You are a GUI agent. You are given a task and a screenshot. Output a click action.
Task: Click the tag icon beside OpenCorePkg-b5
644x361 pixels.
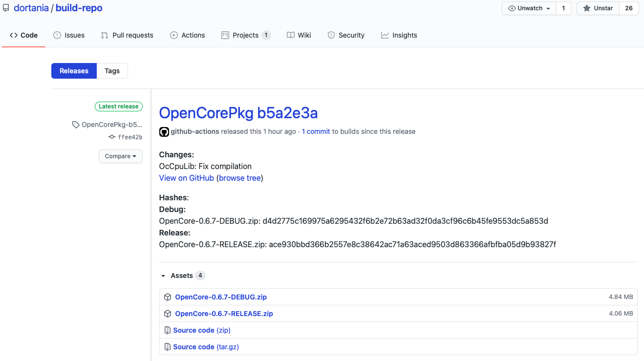pyautogui.click(x=76, y=125)
